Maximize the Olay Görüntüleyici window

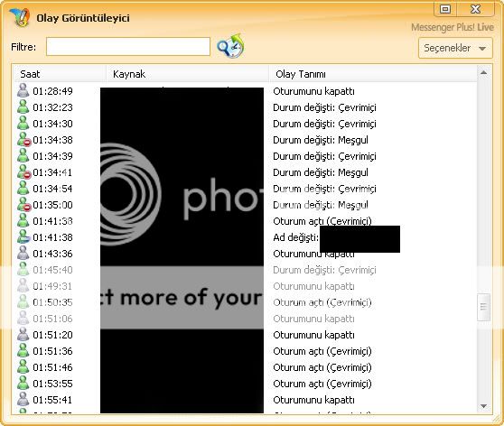445,9
